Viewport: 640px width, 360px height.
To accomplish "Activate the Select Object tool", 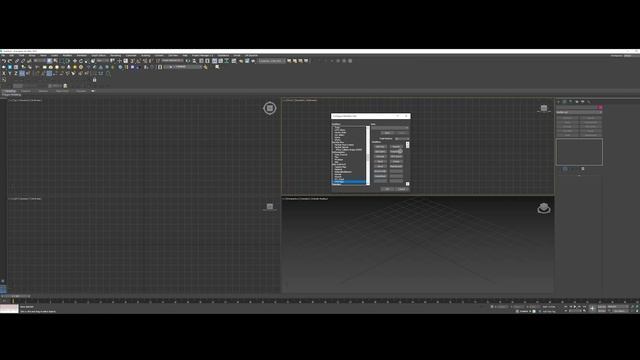I will tap(49, 61).
